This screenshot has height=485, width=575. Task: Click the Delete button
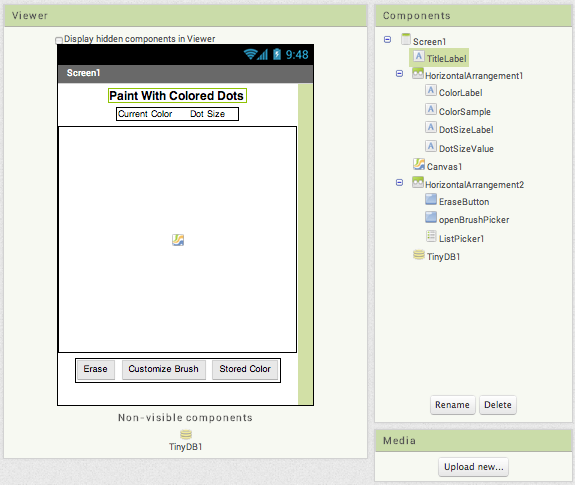tap(498, 405)
